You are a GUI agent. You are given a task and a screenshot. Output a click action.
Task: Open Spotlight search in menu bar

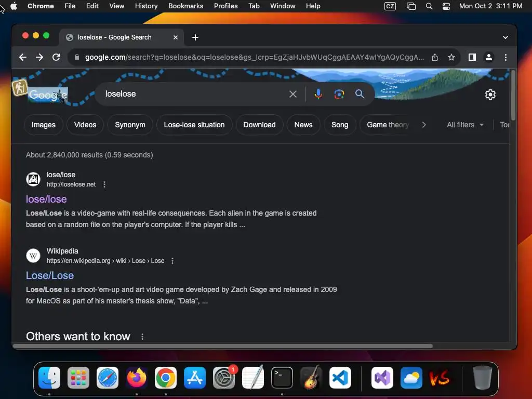point(429,6)
